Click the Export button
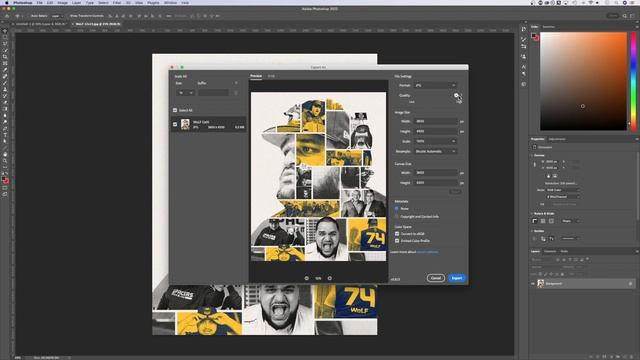Screen dimensions: 640x360 [x=457, y=278]
